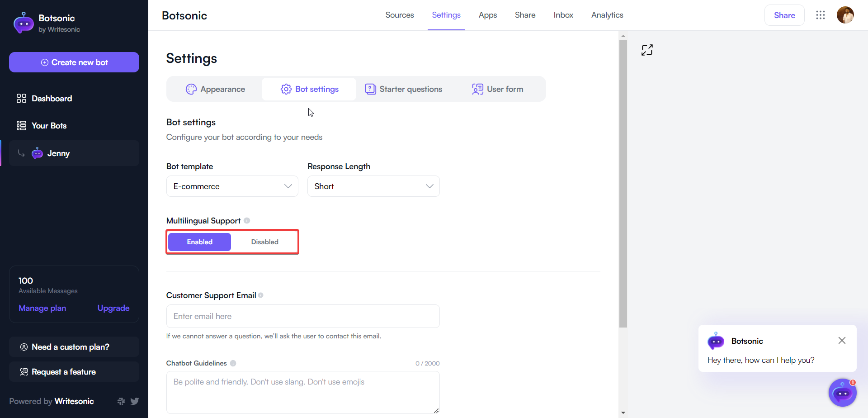
Task: Open the Botsonic chat widget bubble
Action: pos(842,393)
